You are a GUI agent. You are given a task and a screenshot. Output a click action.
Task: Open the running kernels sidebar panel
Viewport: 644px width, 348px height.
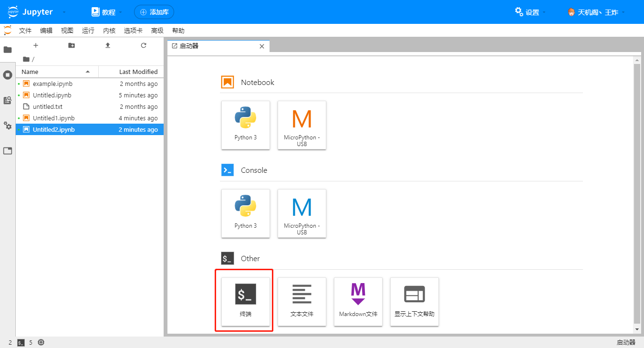tap(8, 75)
